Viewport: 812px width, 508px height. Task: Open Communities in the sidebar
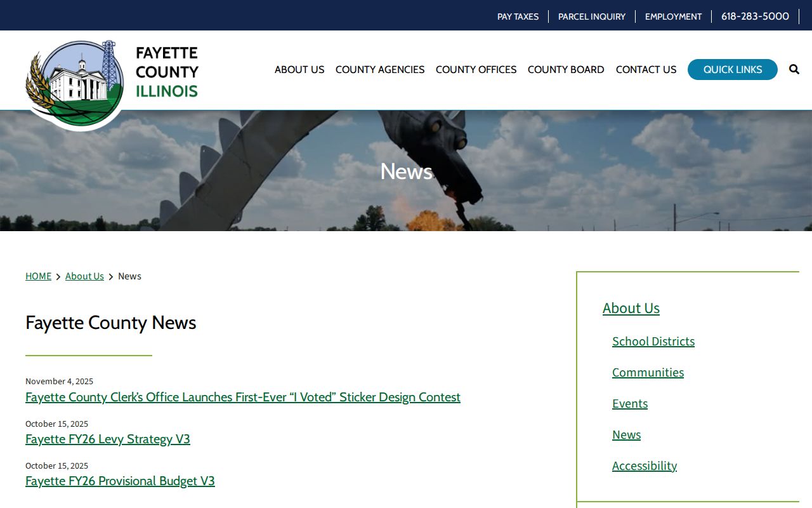(x=648, y=372)
